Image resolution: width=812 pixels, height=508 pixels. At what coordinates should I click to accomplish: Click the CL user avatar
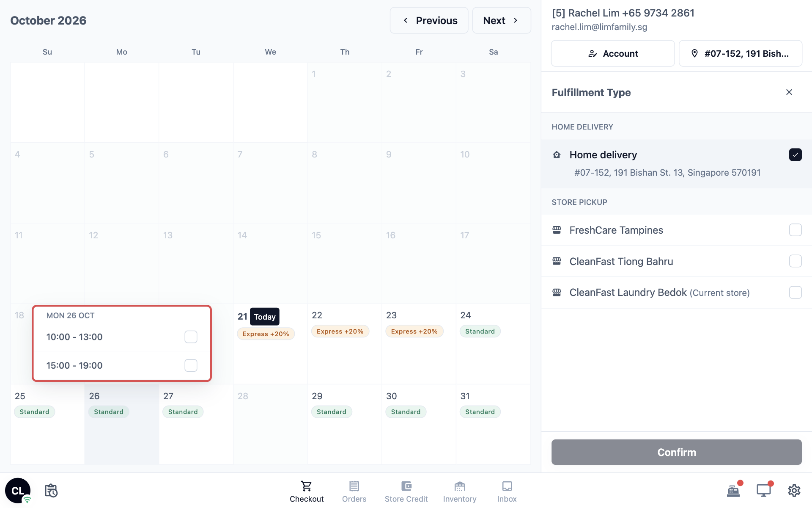pos(18,491)
